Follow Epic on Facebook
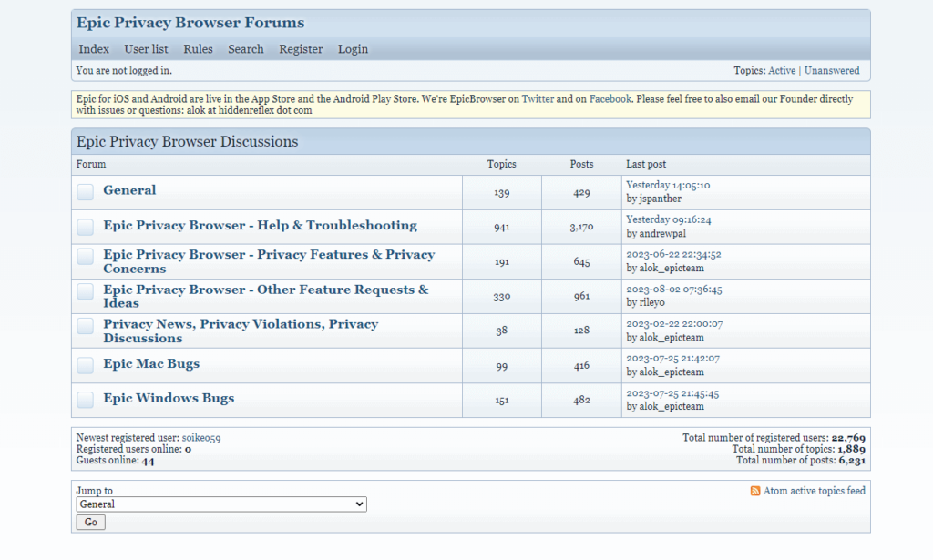933x560 pixels. coord(610,98)
